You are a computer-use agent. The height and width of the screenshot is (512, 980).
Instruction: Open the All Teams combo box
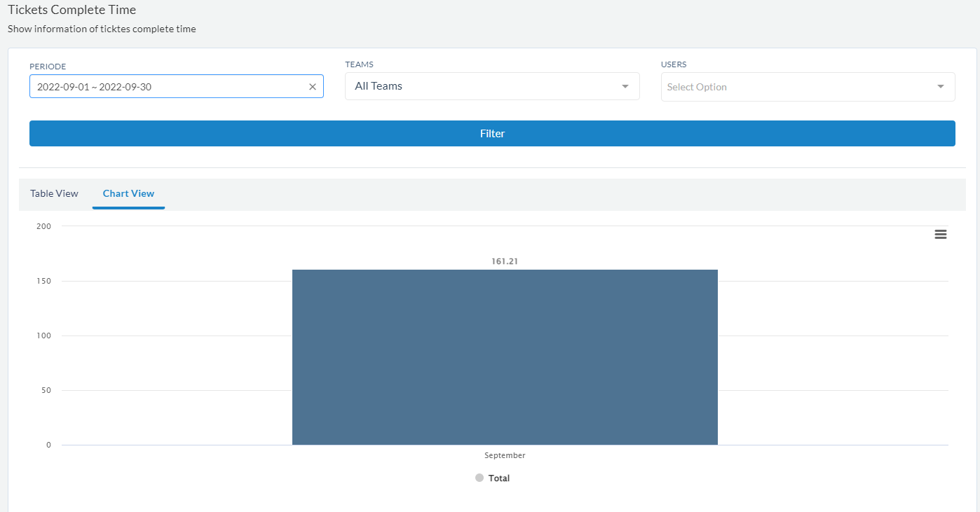tap(492, 86)
